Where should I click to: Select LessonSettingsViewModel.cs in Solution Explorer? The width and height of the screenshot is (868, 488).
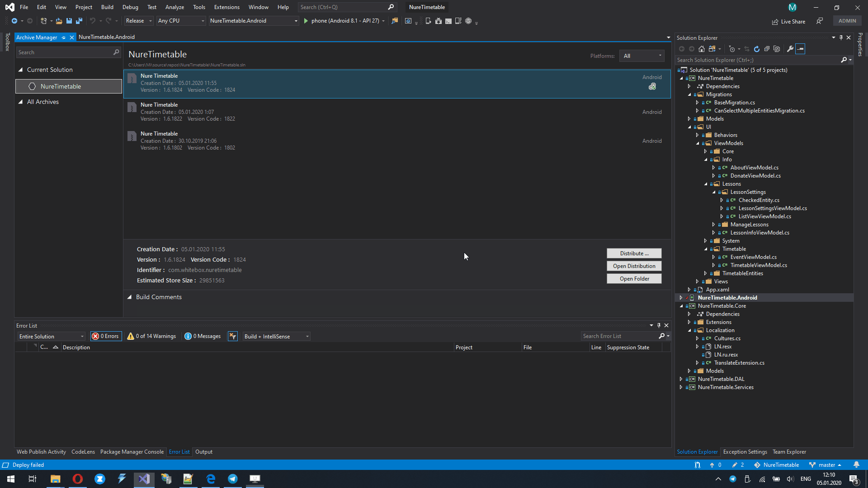pos(773,208)
